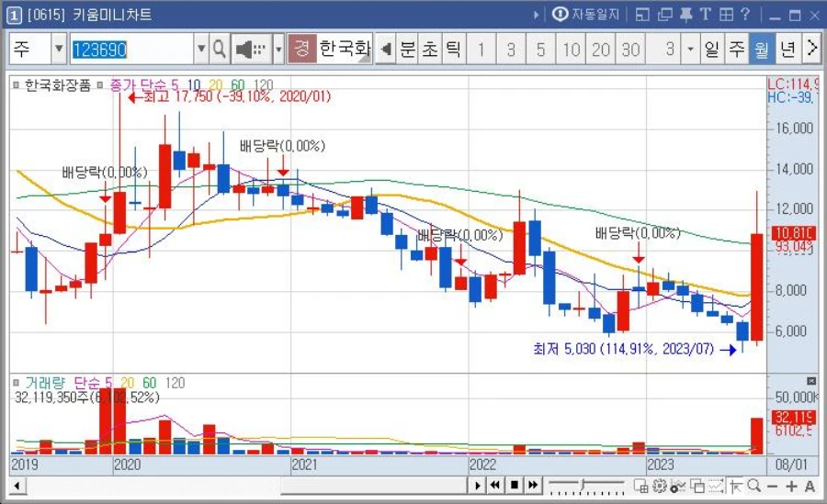Open the 자동일지 auto journal
827x504 pixels.
tap(585, 15)
